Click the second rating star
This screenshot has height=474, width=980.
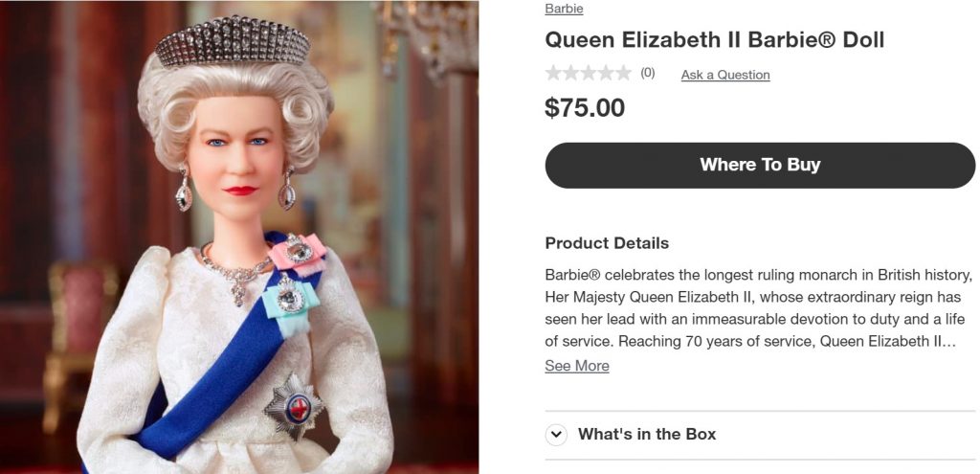click(570, 73)
